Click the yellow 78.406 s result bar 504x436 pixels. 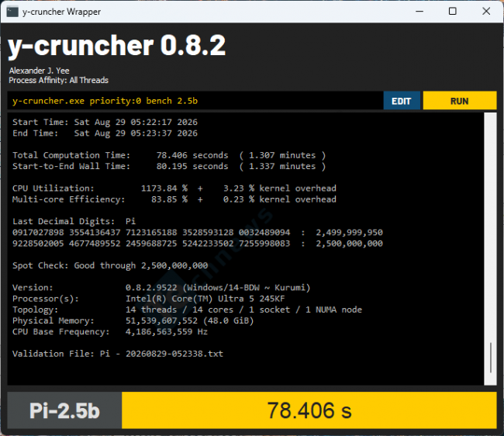[309, 410]
